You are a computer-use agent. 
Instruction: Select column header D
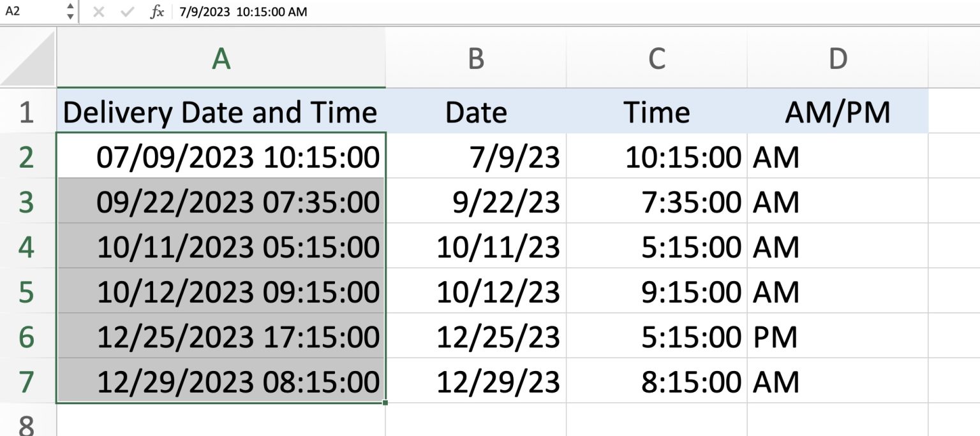(838, 59)
